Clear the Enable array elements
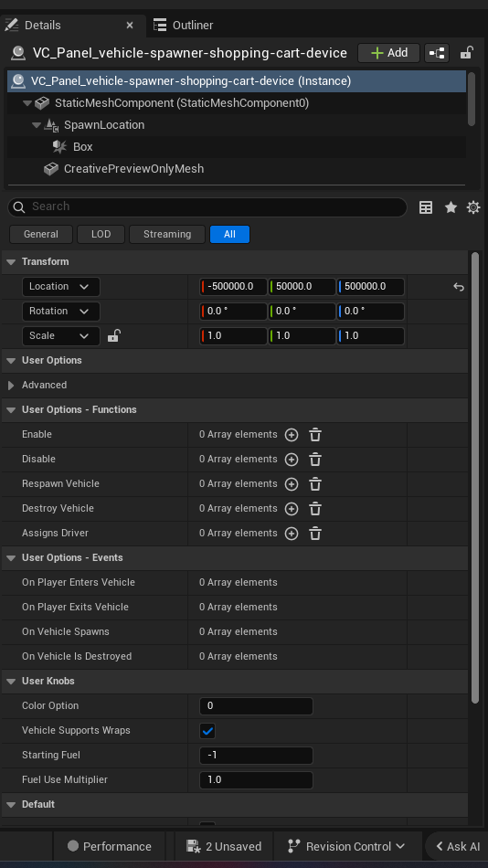 click(315, 435)
